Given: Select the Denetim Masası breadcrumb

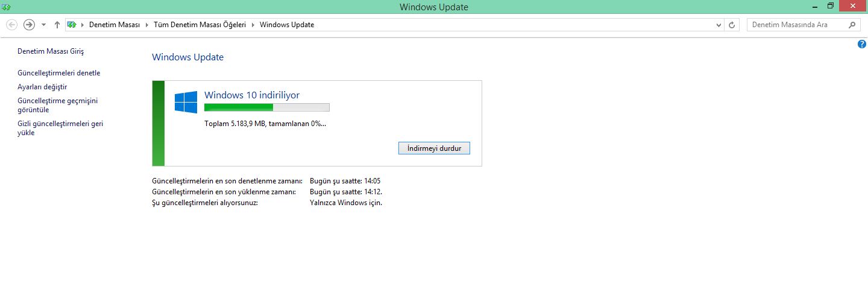Looking at the screenshot, I should 115,25.
